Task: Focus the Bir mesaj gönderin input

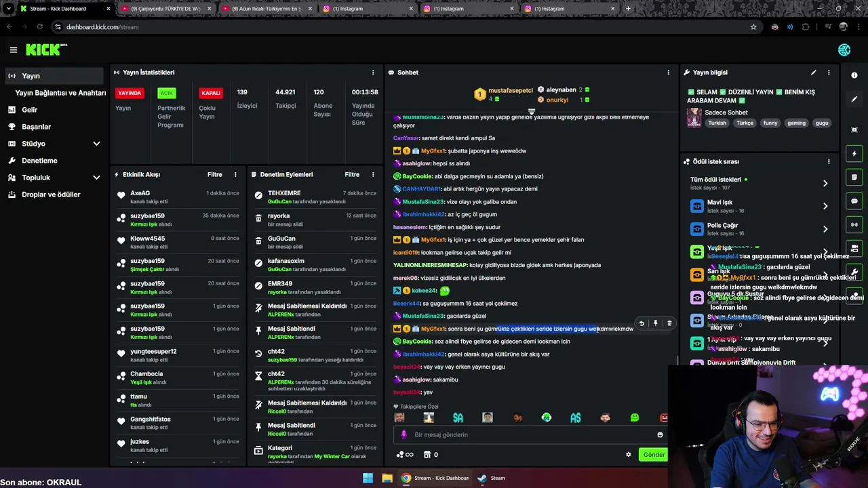Action: point(529,434)
